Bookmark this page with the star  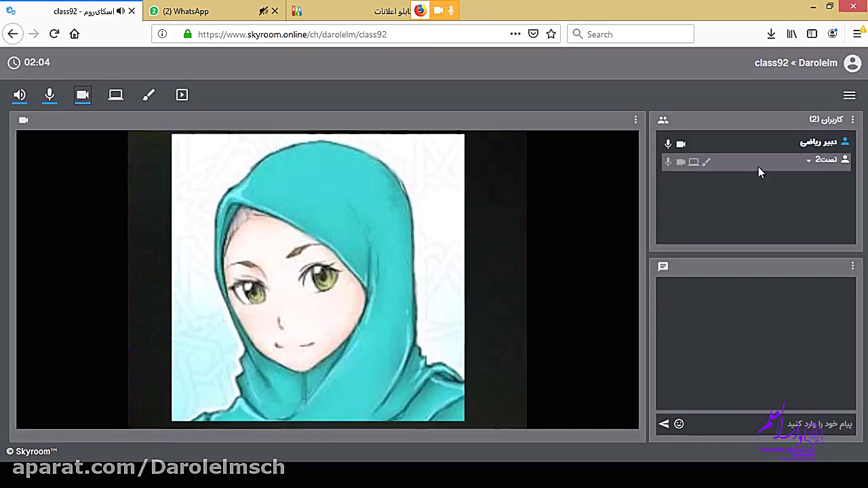[x=551, y=34]
